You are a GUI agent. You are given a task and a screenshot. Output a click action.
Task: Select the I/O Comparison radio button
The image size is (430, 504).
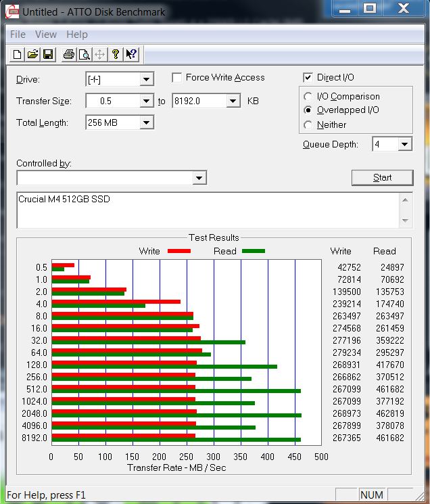click(x=308, y=97)
